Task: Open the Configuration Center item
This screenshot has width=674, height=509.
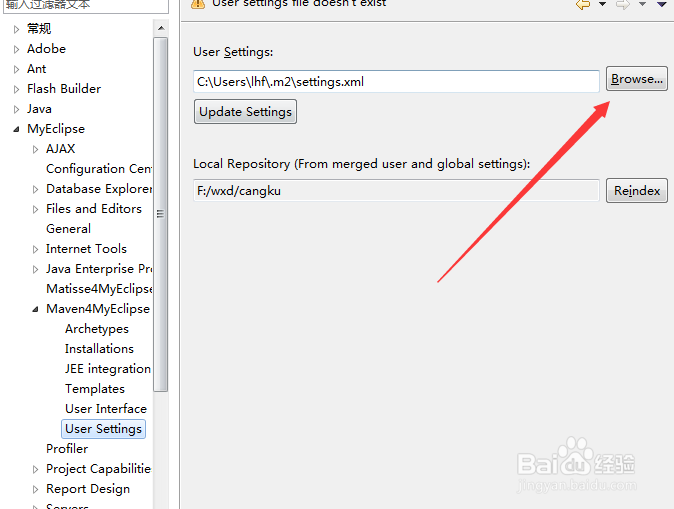Action: (x=99, y=169)
